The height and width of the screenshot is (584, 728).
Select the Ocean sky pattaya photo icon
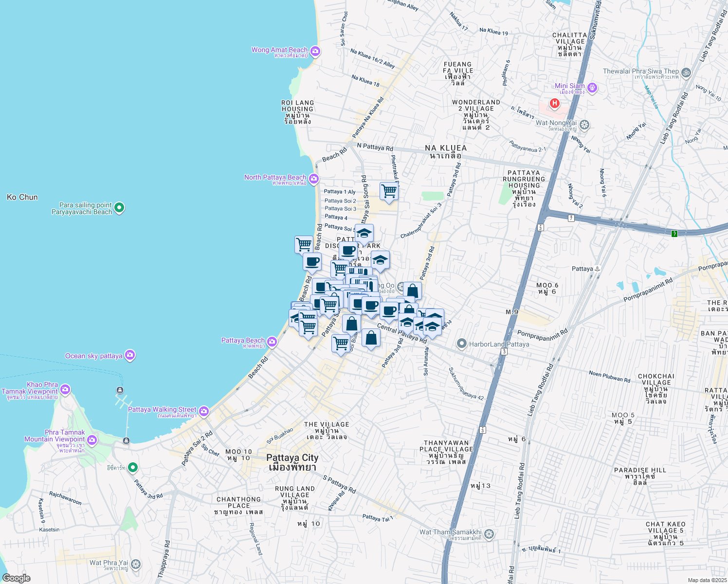tap(129, 356)
